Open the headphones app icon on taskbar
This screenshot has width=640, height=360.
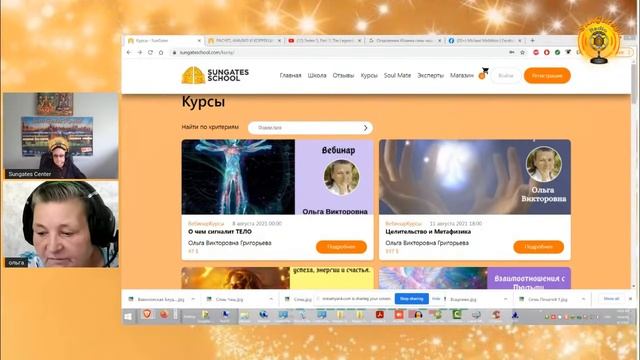pyautogui.click(x=418, y=315)
